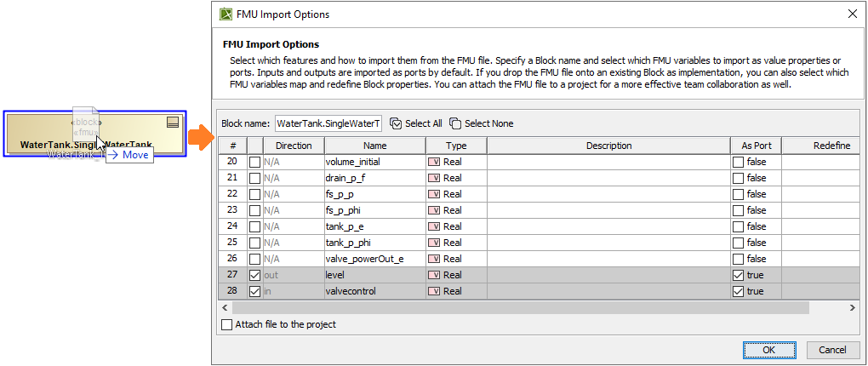Viewport: 868px width, 366px height.
Task: Click the Real type icon for level row
Action: click(433, 275)
